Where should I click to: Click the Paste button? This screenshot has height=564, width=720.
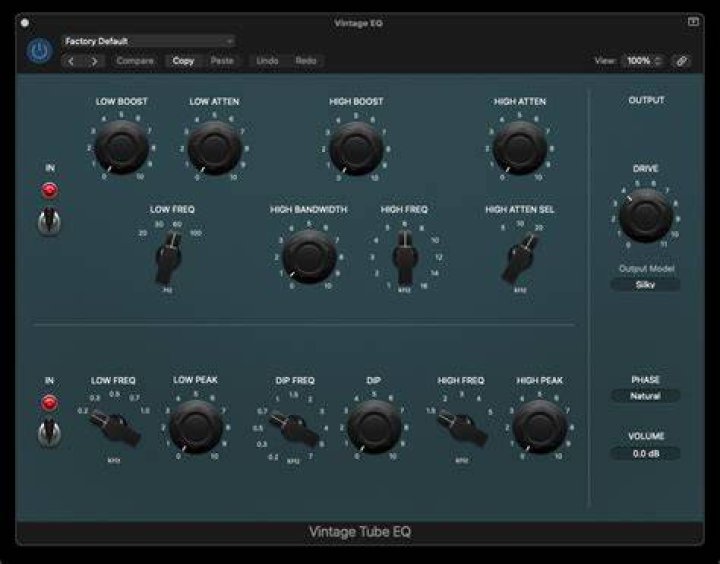click(x=222, y=61)
